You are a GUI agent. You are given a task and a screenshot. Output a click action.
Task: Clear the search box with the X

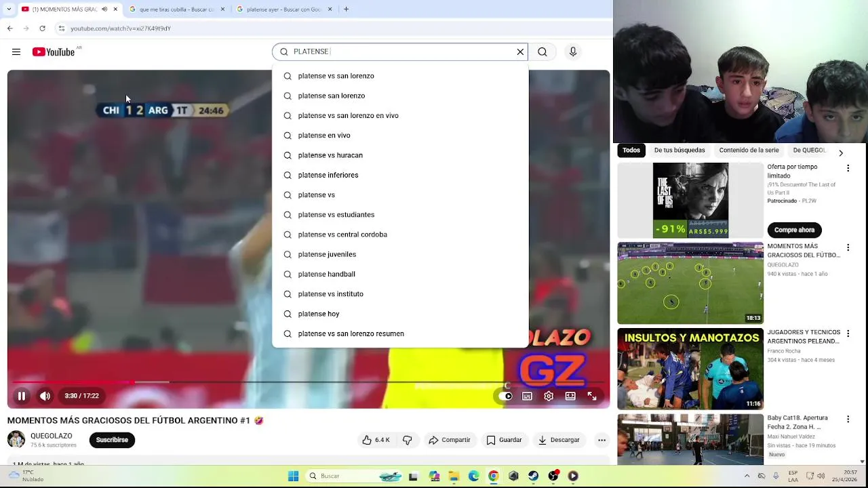click(520, 52)
